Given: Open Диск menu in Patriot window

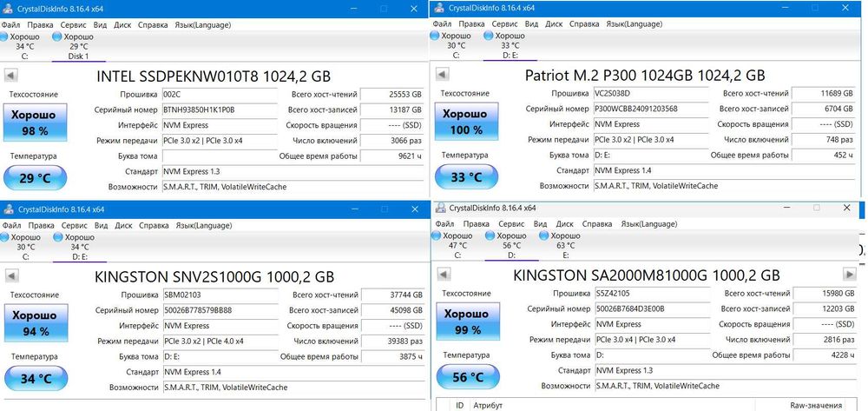Looking at the screenshot, I should [x=554, y=23].
